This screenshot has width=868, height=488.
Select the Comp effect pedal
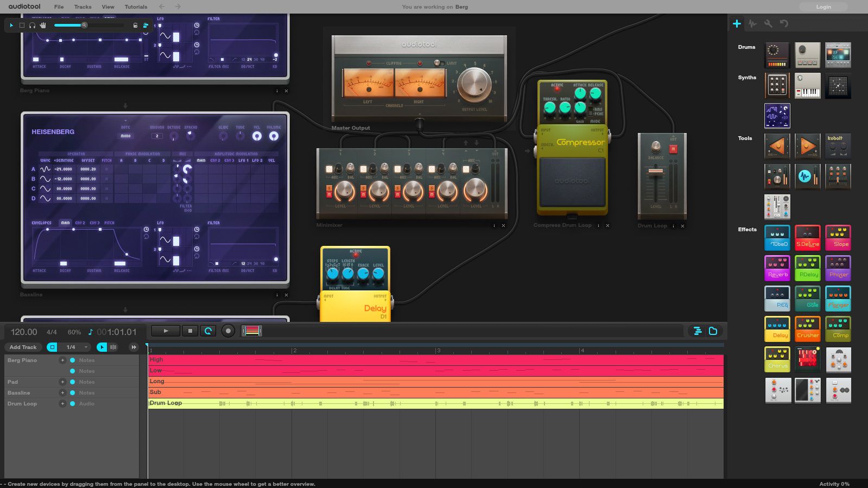[838, 329]
